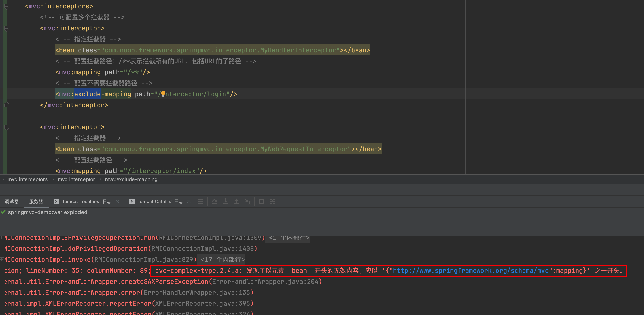Collapse the mvc:interceptors fold marker
644x315 pixels.
(7, 7)
